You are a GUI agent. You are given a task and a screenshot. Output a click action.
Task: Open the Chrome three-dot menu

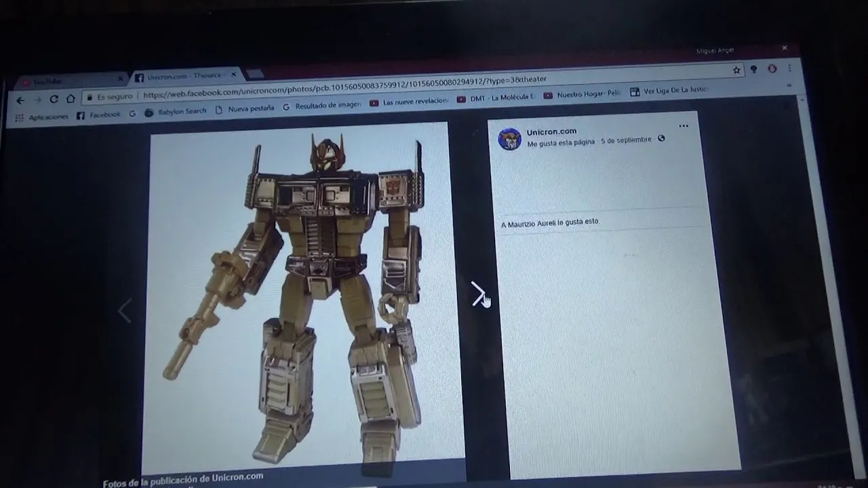789,68
